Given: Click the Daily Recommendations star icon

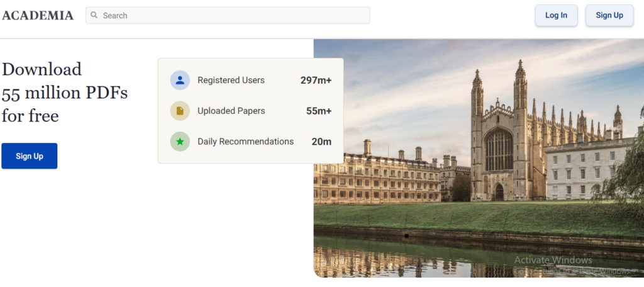Looking at the screenshot, I should click(180, 142).
